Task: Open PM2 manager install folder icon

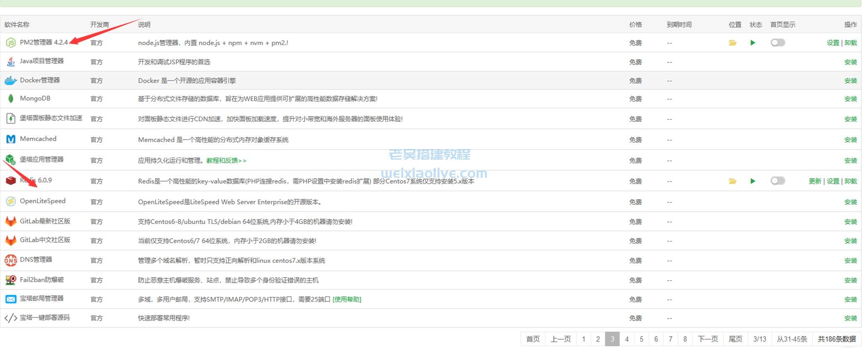Action: click(x=732, y=43)
